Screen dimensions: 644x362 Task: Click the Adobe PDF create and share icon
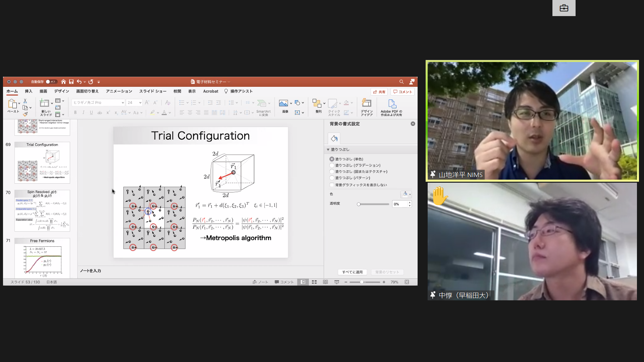click(392, 104)
